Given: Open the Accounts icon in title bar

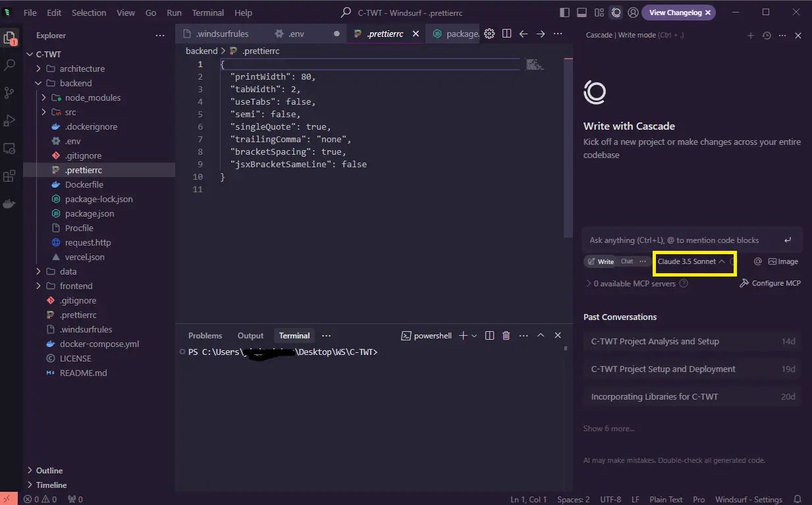Looking at the screenshot, I should pos(633,13).
